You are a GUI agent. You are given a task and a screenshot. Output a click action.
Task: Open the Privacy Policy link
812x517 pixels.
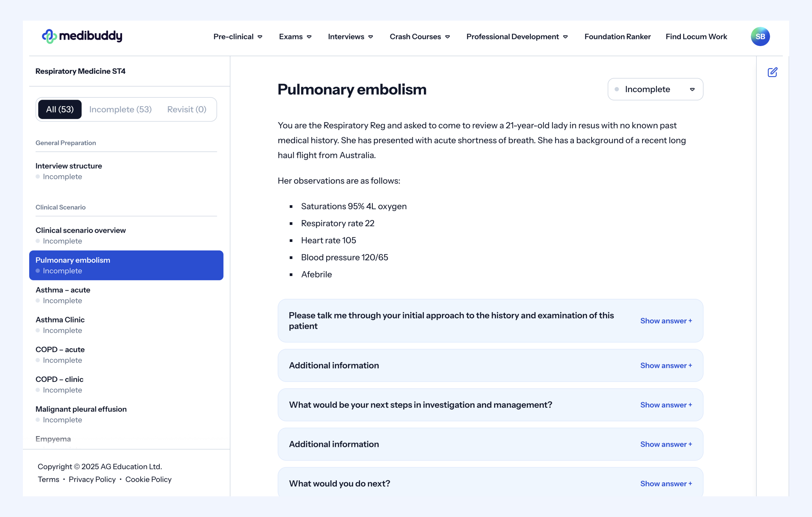pyautogui.click(x=92, y=479)
